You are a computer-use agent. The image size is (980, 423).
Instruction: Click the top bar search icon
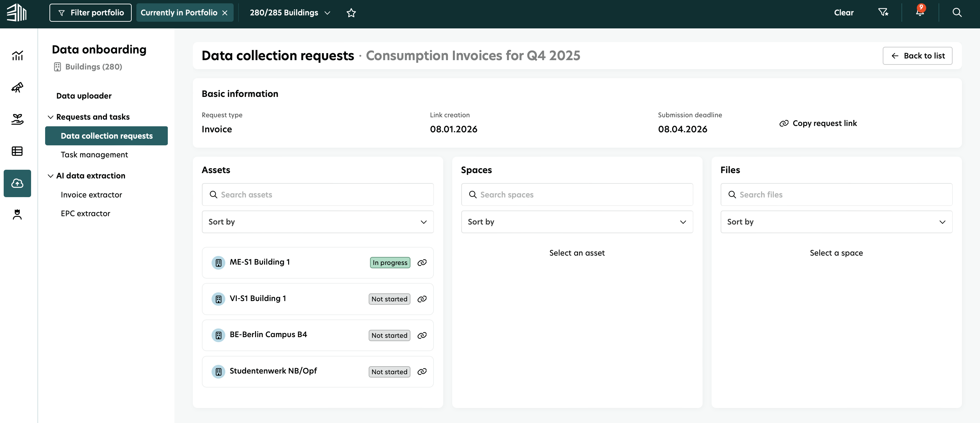click(957, 13)
